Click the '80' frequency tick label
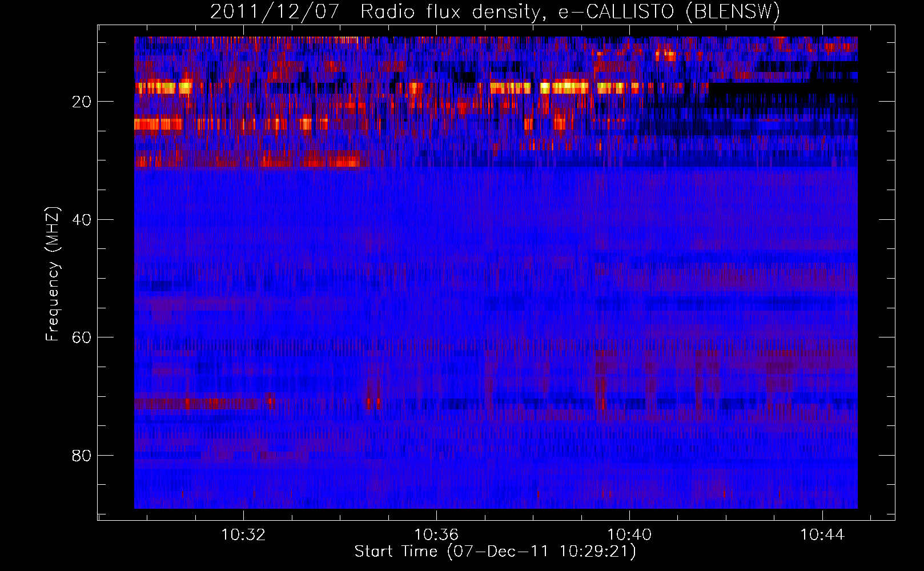The width and height of the screenshot is (924, 571). pyautogui.click(x=82, y=456)
